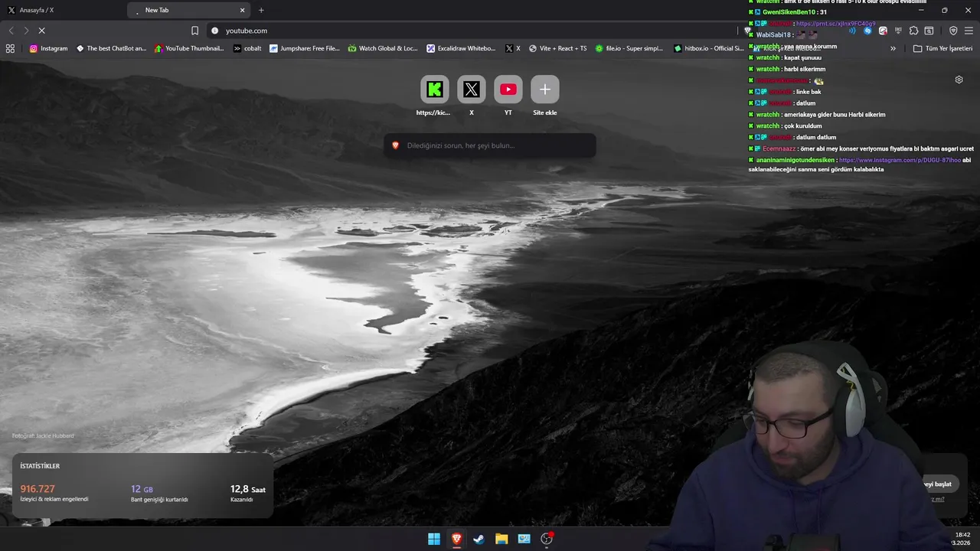Viewport: 980px width, 551px height.
Task: Click the photographer credit Jackie Hubbard
Action: point(43,436)
